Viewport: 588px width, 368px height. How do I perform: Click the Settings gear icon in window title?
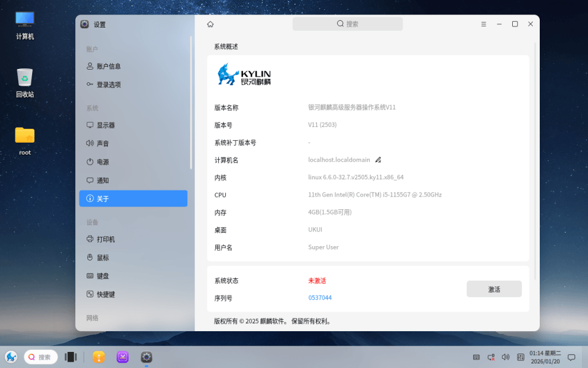(x=85, y=24)
